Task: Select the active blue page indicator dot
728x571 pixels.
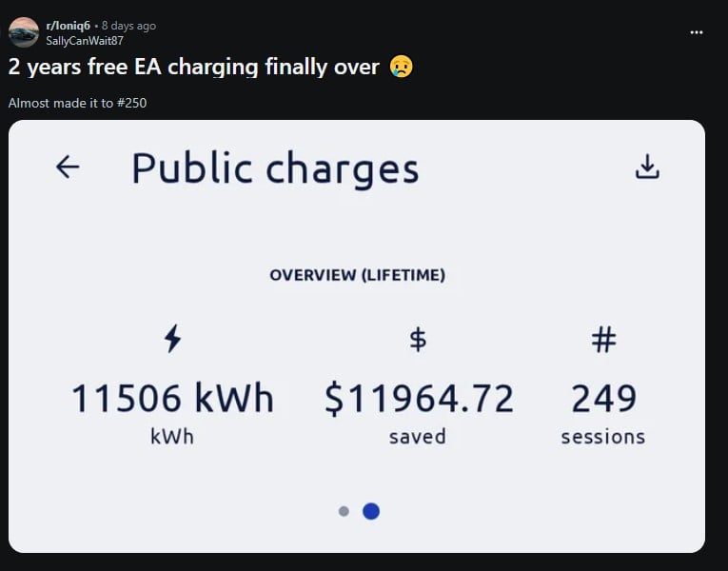Action: pos(371,511)
